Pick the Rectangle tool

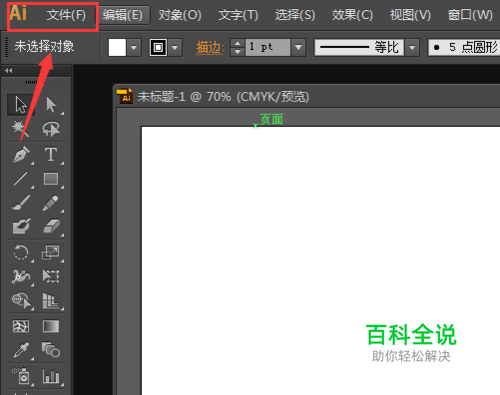51,179
